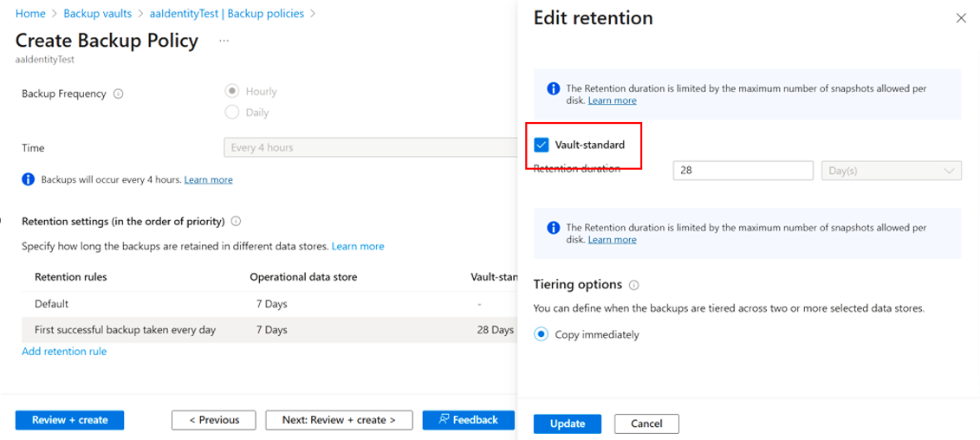This screenshot has width=980, height=440.
Task: Click the Tiering options info icon
Action: pos(634,285)
